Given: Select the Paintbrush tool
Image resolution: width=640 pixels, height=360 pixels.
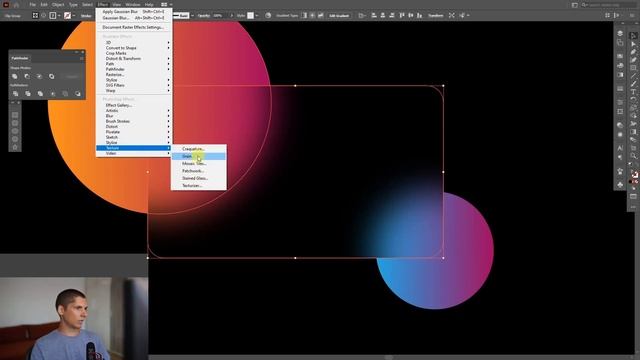Looking at the screenshot, I should [633, 84].
